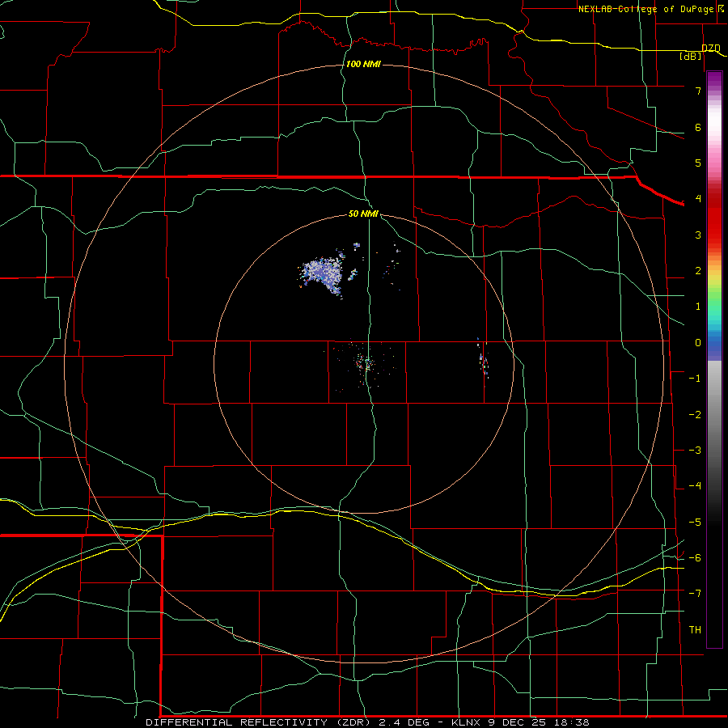Click the 50 NMI range ring label
The width and height of the screenshot is (728, 728).
pos(363,214)
